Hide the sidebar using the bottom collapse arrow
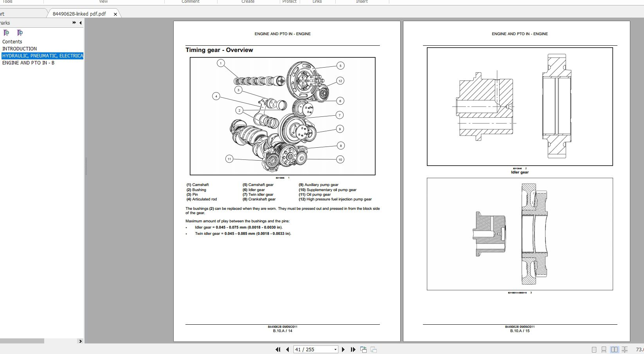The height and width of the screenshot is (354, 644). (x=80, y=341)
